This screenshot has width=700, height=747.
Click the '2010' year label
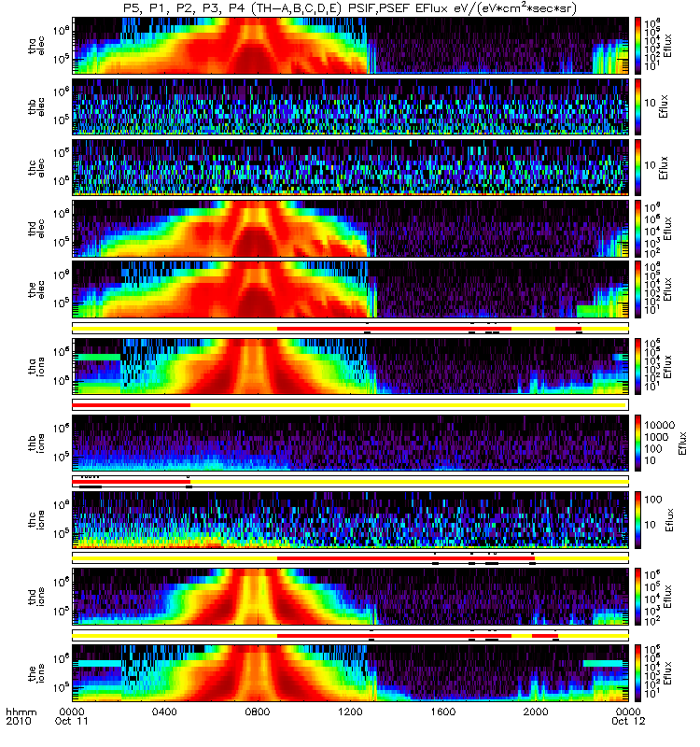(x=19, y=721)
